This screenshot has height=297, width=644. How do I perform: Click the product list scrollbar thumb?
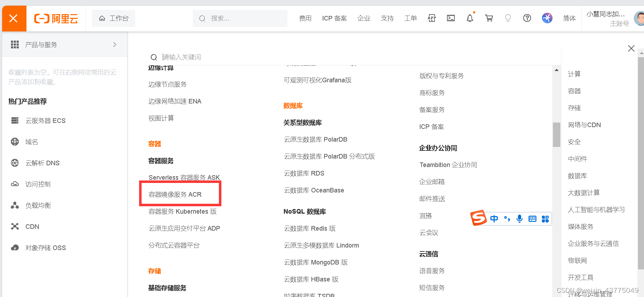coord(556,135)
